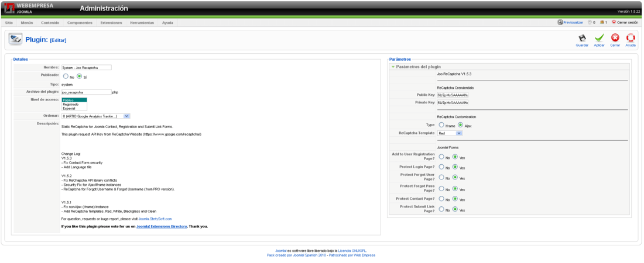Image resolution: width=644 pixels, height=263 pixels.
Task: Choose No for Protect Forgot User Page
Action: coord(441,178)
